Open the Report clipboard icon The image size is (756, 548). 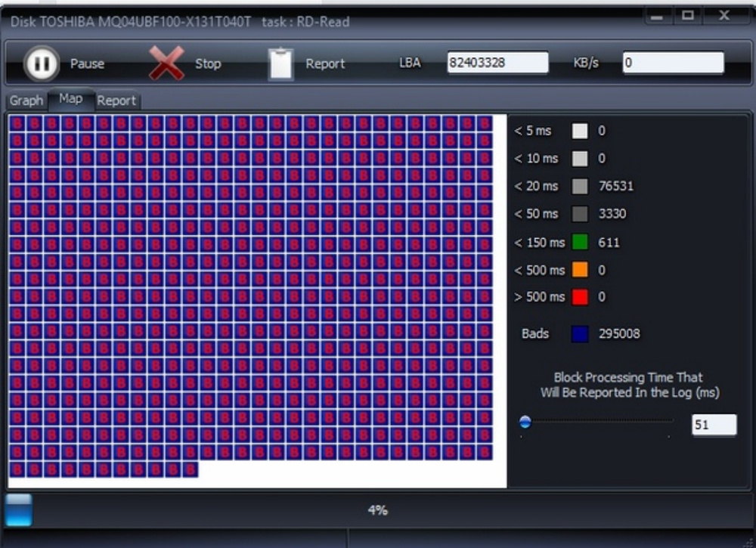pyautogui.click(x=280, y=63)
